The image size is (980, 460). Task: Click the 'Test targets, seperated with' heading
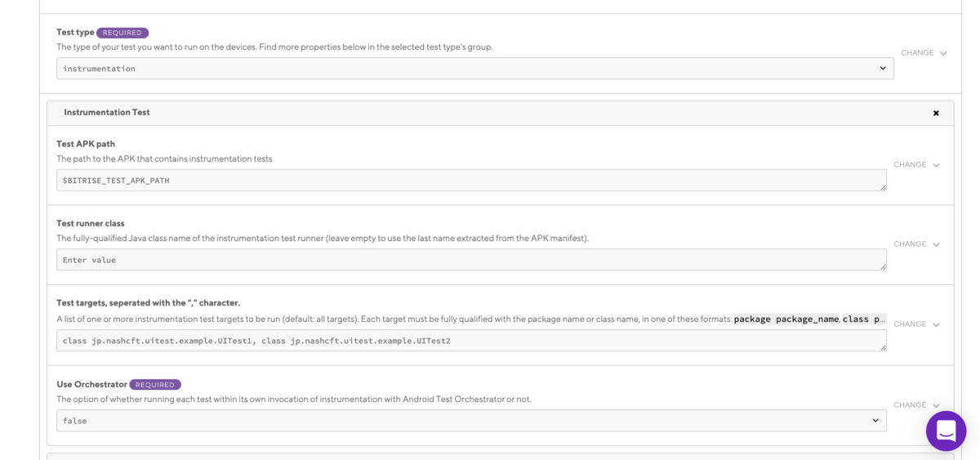point(148,303)
